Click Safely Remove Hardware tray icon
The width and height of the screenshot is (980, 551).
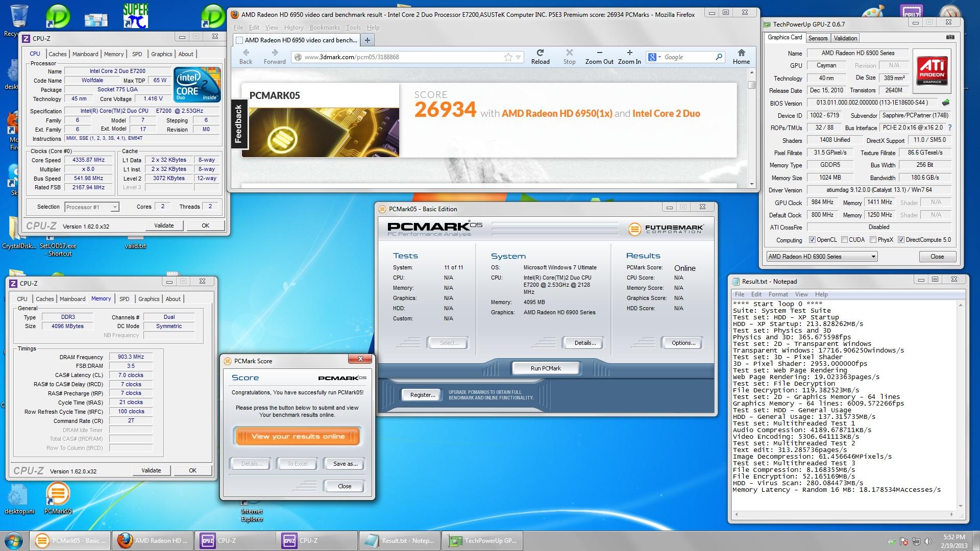click(x=892, y=541)
